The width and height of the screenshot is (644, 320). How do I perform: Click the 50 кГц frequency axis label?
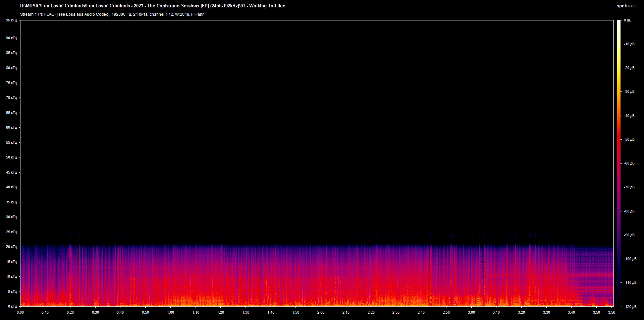click(x=11, y=157)
